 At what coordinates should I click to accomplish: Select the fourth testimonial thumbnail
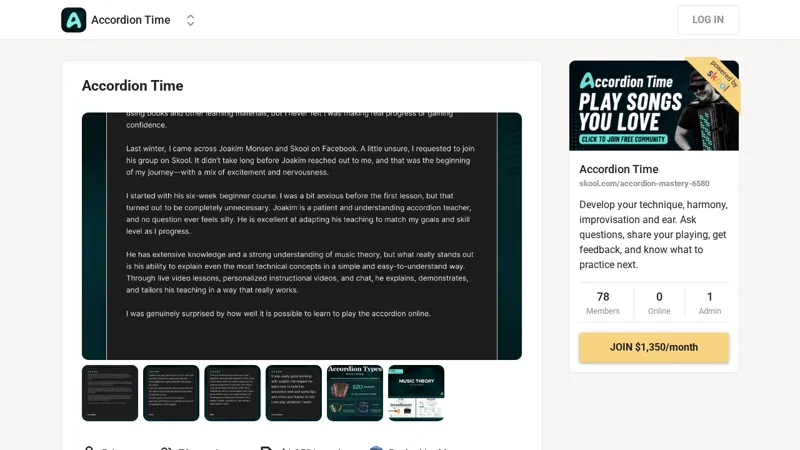point(293,393)
